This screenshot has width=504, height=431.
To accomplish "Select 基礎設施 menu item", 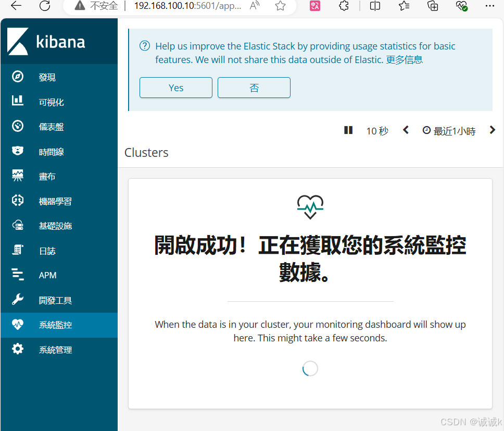I will 55,226.
